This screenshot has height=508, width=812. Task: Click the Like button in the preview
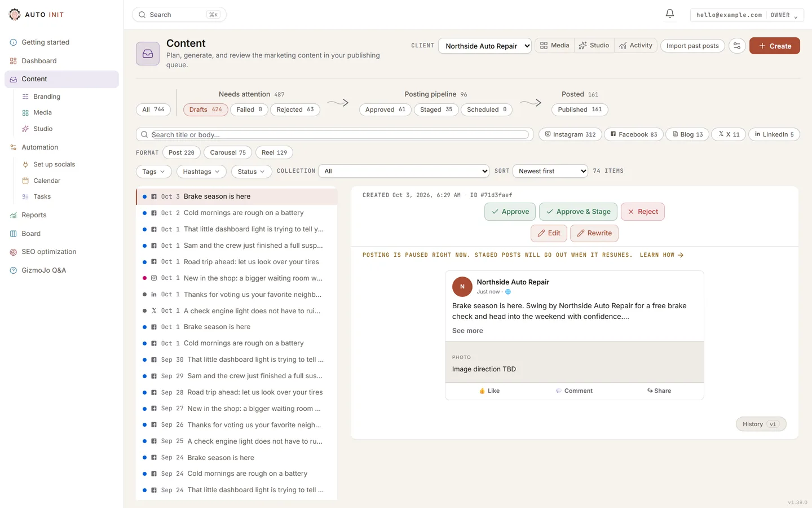[489, 391]
